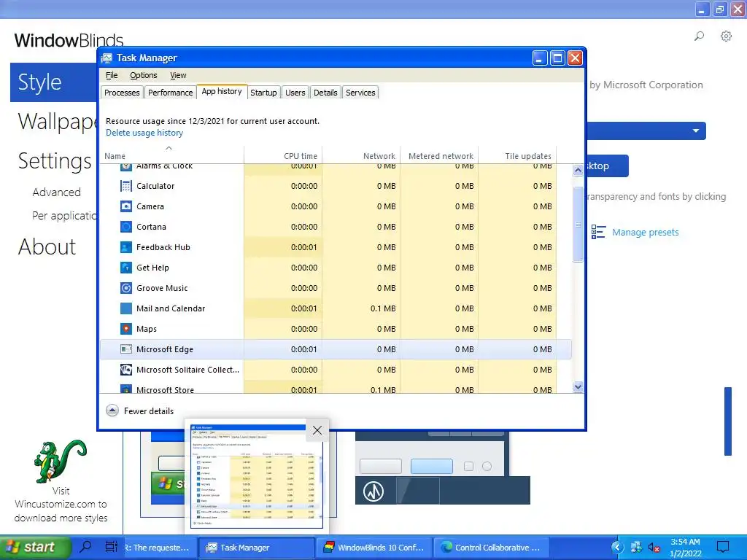Click the Manage presets list icon
The image size is (747, 560).
[598, 232]
